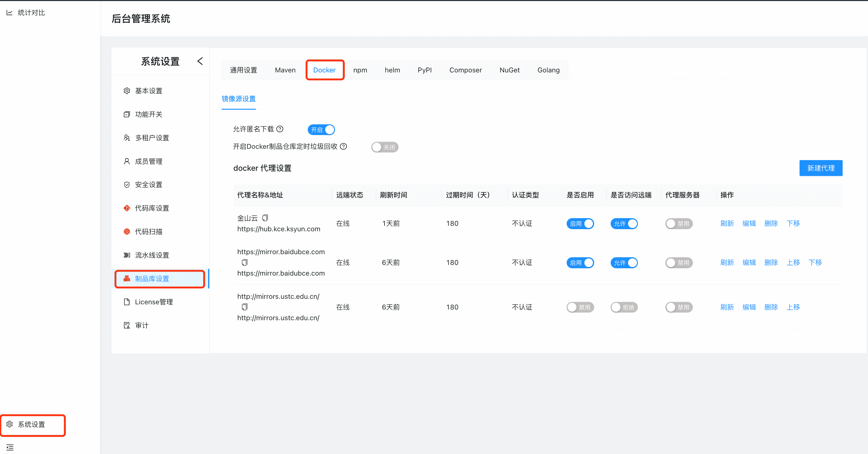Viewport: 868px width, 454px height.
Task: Click the 功能开关 icon in sidebar
Action: [126, 114]
